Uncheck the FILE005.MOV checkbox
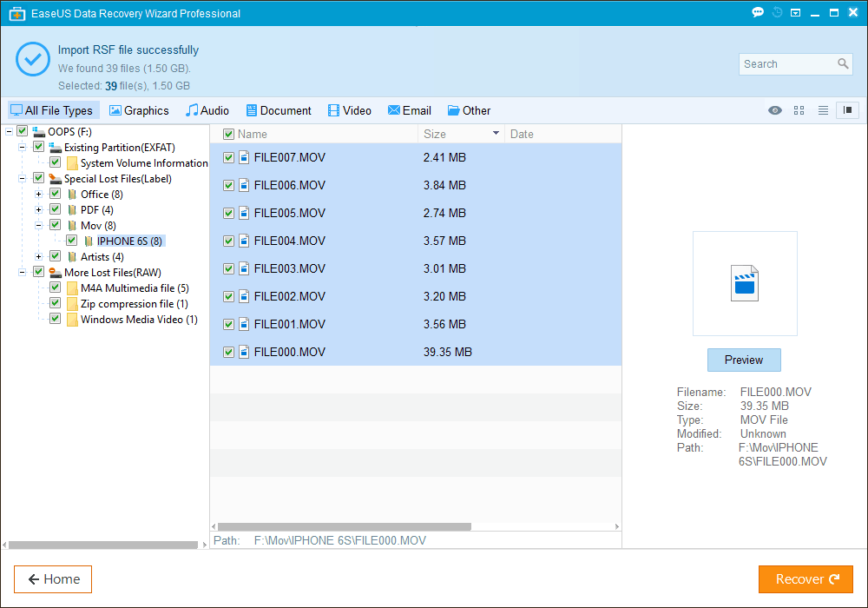868x608 pixels. click(x=228, y=213)
